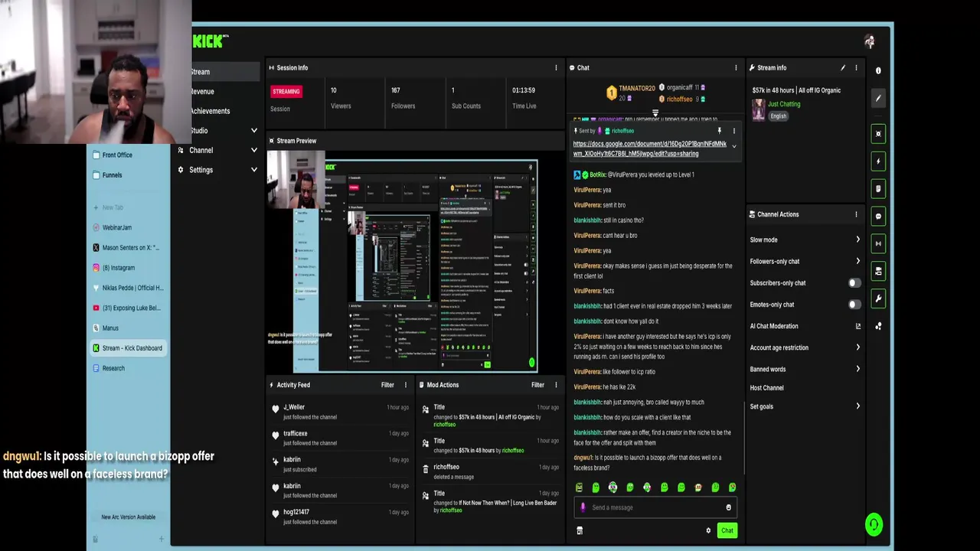The width and height of the screenshot is (980, 551).
Task: Expand the Channel sidebar section
Action: 253,150
